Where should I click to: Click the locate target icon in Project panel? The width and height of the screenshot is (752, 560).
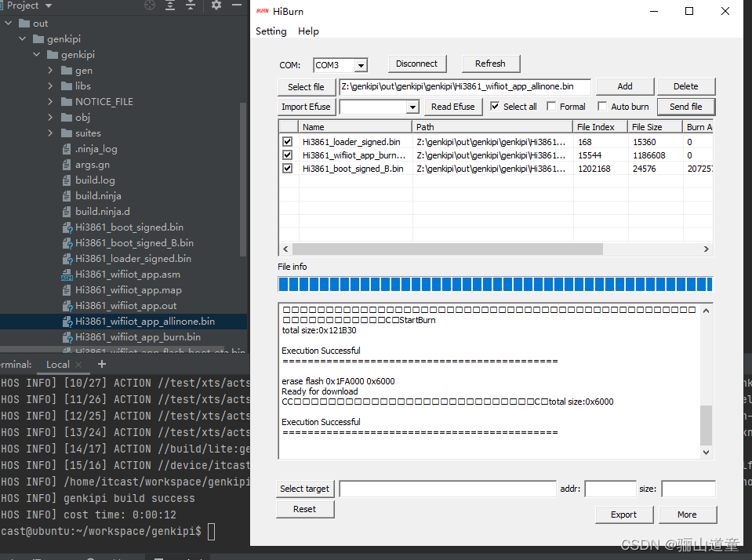click(x=150, y=5)
